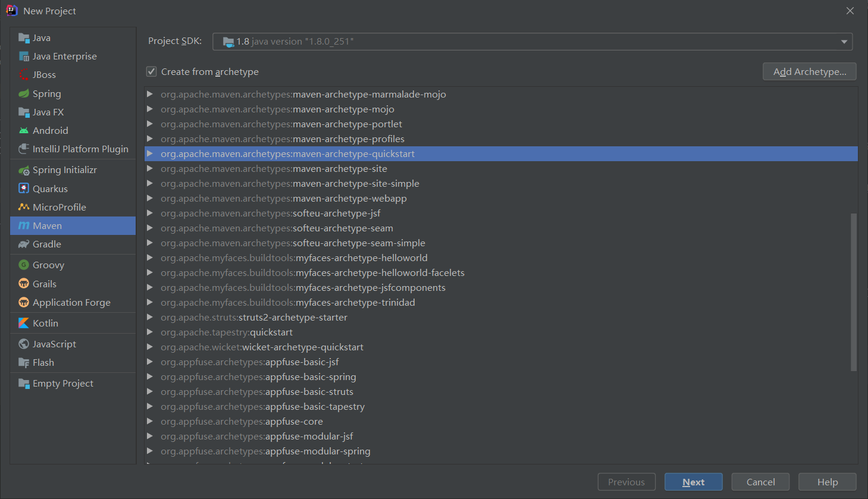Click the Flash folder icon

coord(24,362)
